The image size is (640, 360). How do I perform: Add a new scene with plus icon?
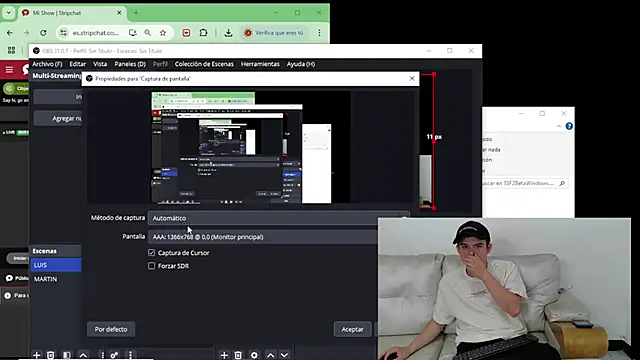(36, 355)
